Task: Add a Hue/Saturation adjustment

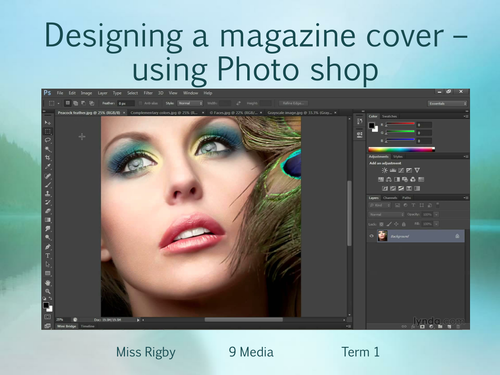Action: 381,179
